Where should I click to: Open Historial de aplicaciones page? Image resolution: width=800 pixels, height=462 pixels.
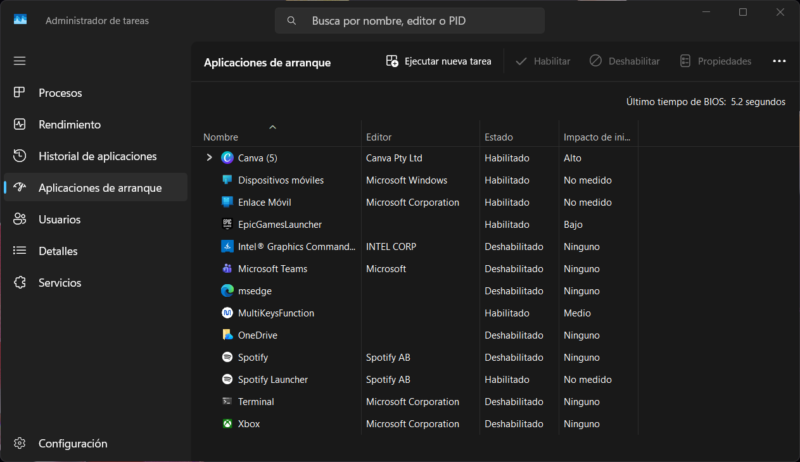[95, 156]
